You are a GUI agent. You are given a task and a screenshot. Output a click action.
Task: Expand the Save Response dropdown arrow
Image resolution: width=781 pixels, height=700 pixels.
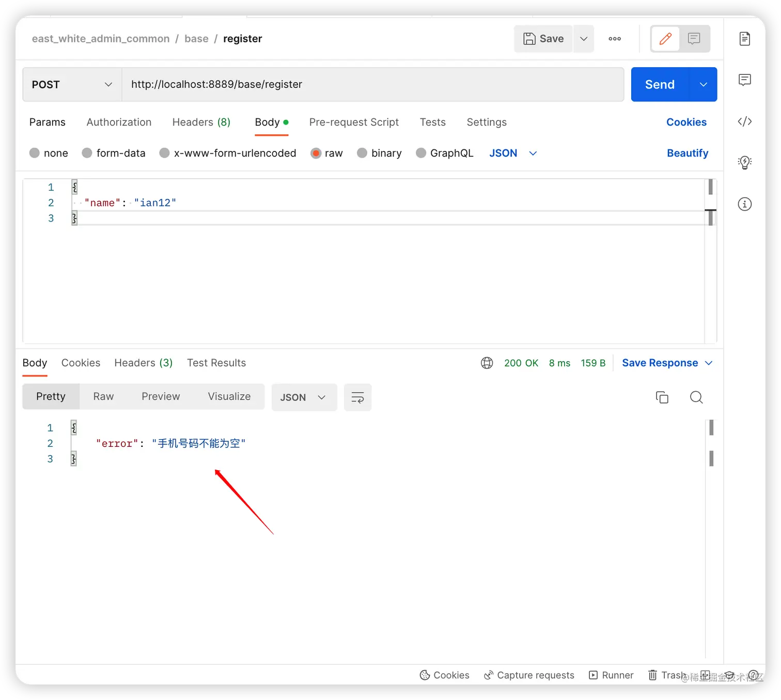709,363
